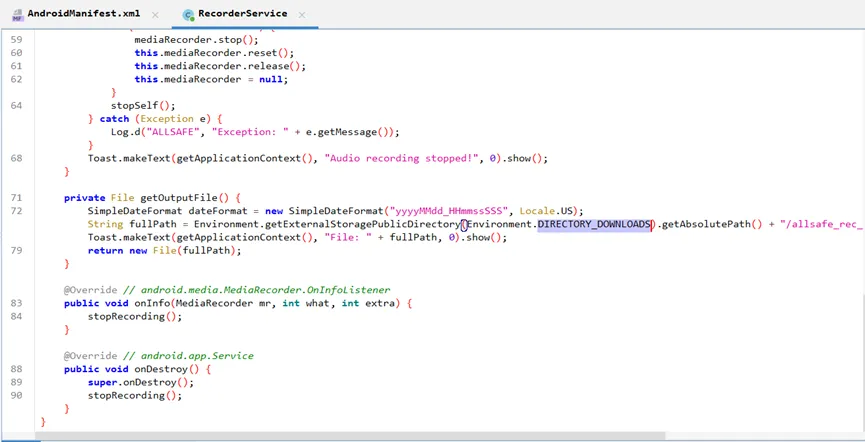Click stopRecording() call on line 90
Viewport: 865px width, 442px height.
pos(135,396)
